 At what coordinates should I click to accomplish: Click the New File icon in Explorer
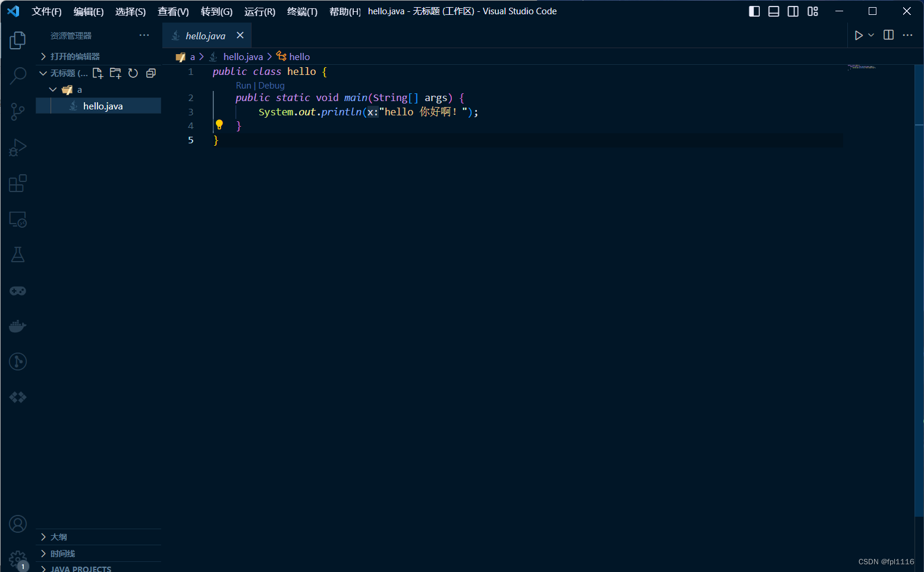pyautogui.click(x=98, y=73)
